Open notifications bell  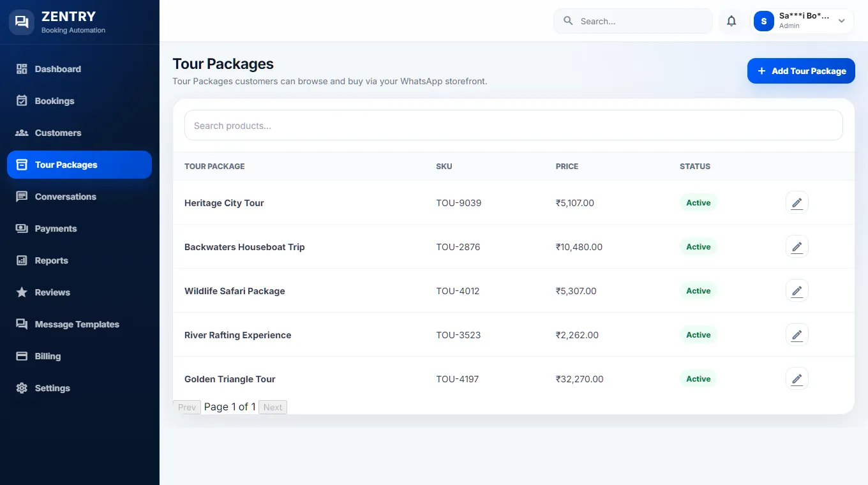pos(731,21)
